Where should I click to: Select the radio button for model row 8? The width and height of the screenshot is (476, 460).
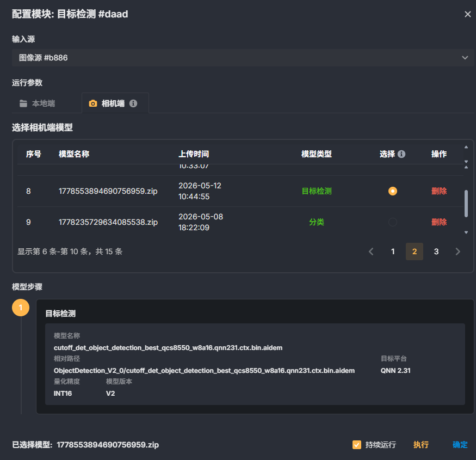(393, 191)
